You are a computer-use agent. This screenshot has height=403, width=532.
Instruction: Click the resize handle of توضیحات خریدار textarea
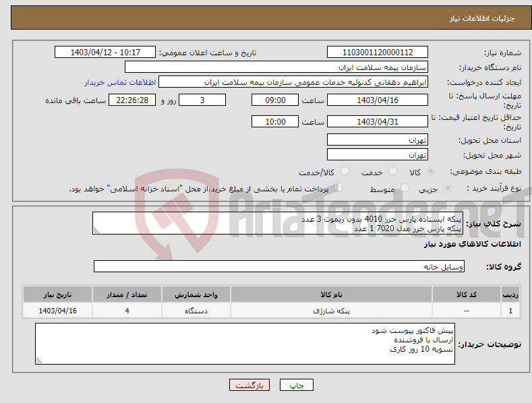tap(39, 361)
